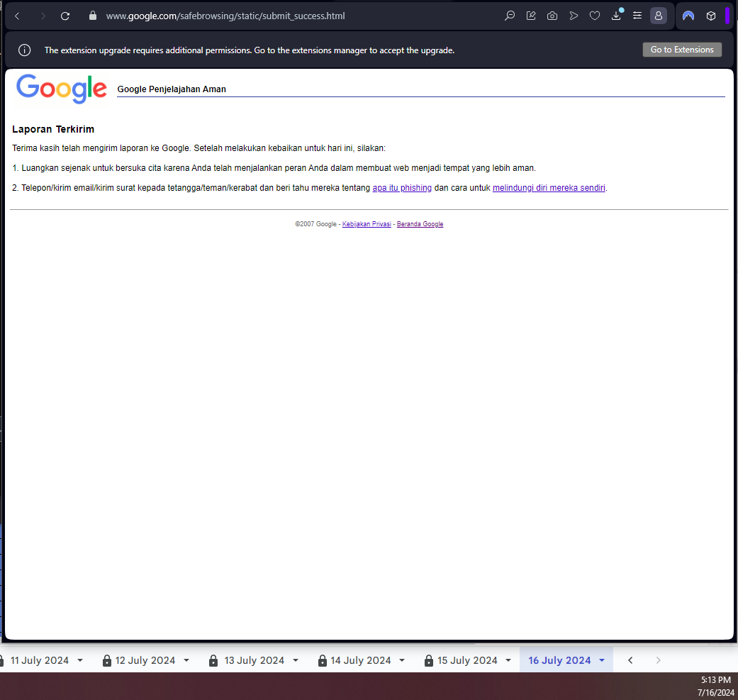
Task: Open the extensions cube icon
Action: (711, 16)
